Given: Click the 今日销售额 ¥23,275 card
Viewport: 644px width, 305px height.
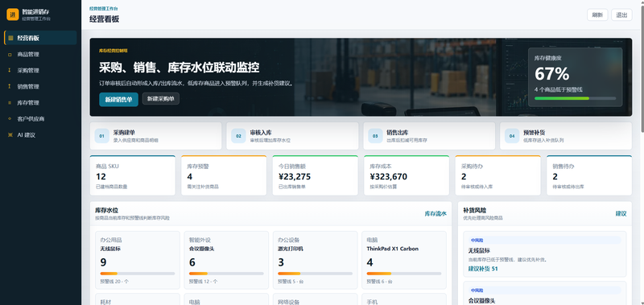Looking at the screenshot, I should tap(316, 175).
